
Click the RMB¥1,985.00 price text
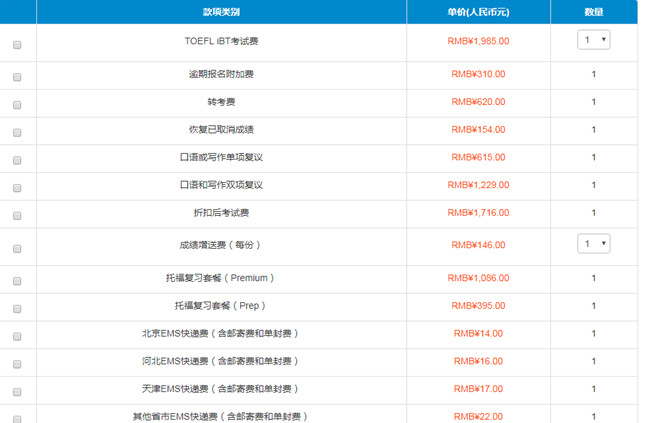(x=478, y=41)
